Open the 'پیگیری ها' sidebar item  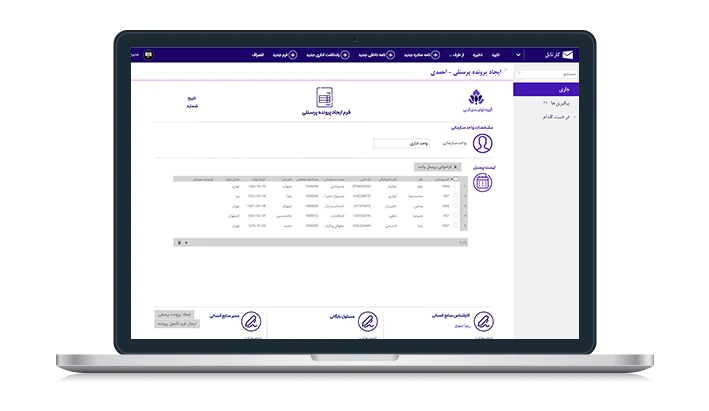[554, 103]
